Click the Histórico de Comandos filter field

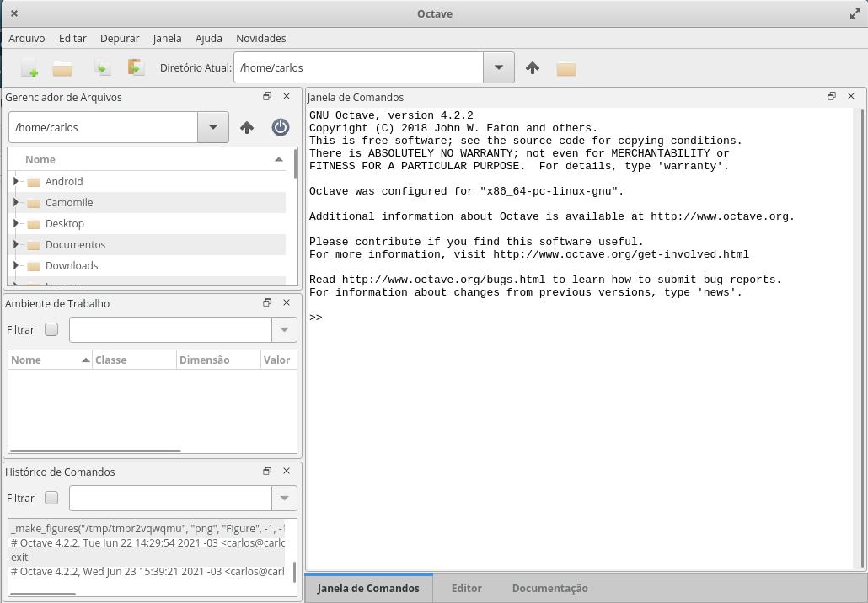pos(170,499)
